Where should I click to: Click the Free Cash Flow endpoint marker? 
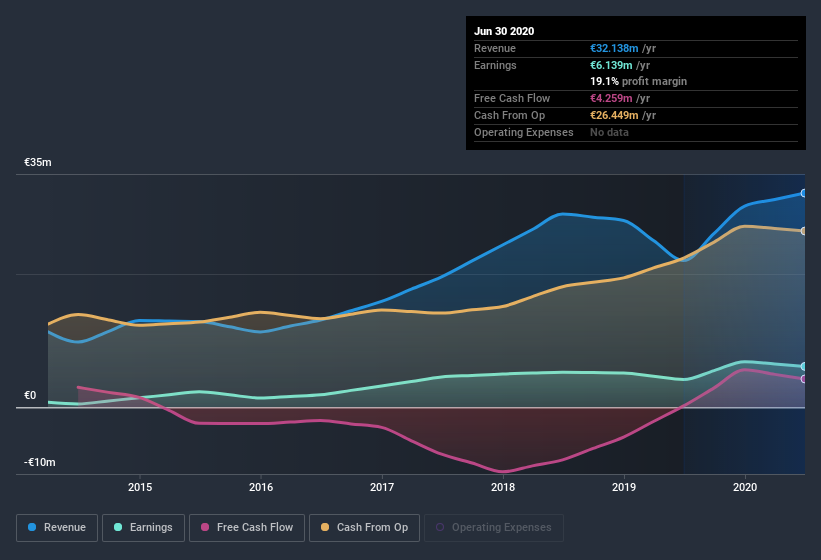tap(803, 379)
